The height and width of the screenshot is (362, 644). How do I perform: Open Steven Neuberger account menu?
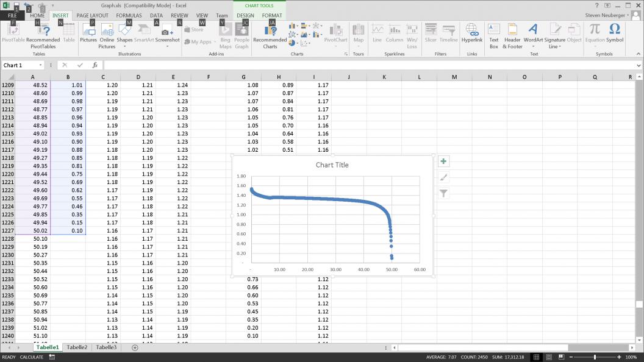[607, 15]
